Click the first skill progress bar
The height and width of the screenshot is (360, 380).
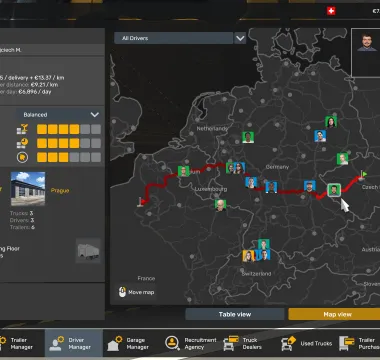coord(69,129)
